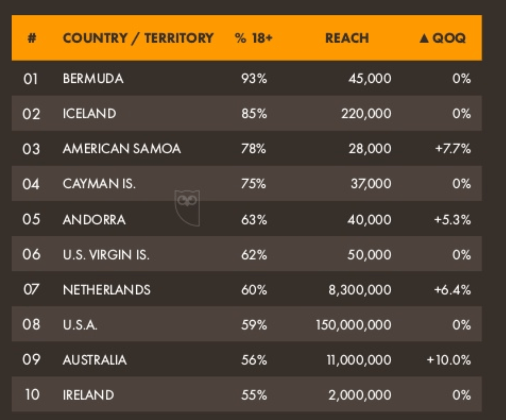Select the Andorra row label

click(94, 219)
